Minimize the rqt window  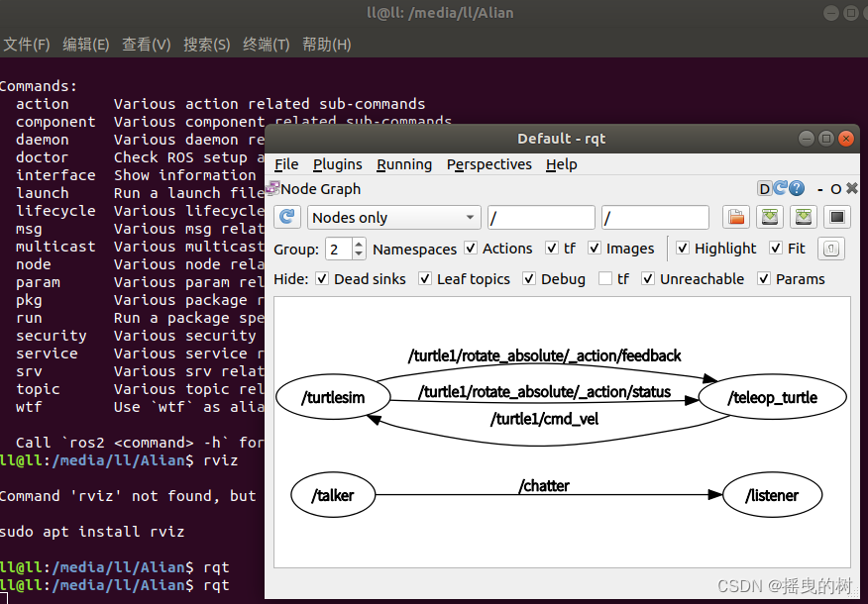tap(807, 139)
